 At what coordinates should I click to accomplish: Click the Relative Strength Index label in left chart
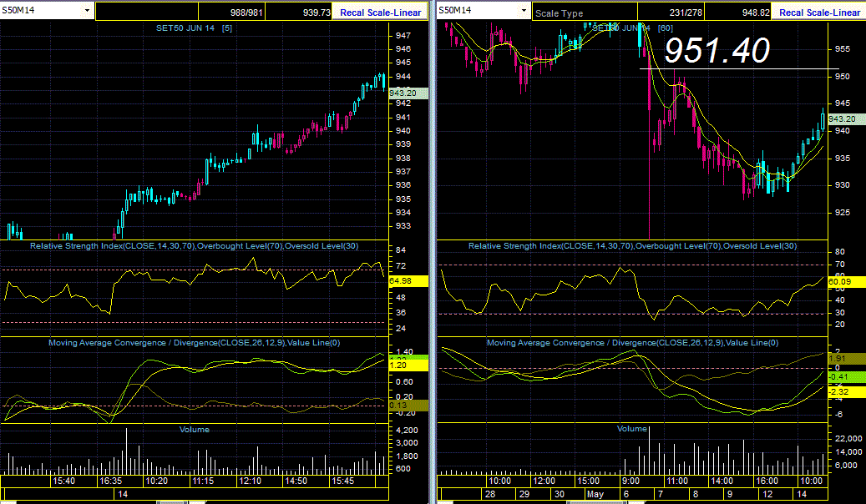coord(194,245)
